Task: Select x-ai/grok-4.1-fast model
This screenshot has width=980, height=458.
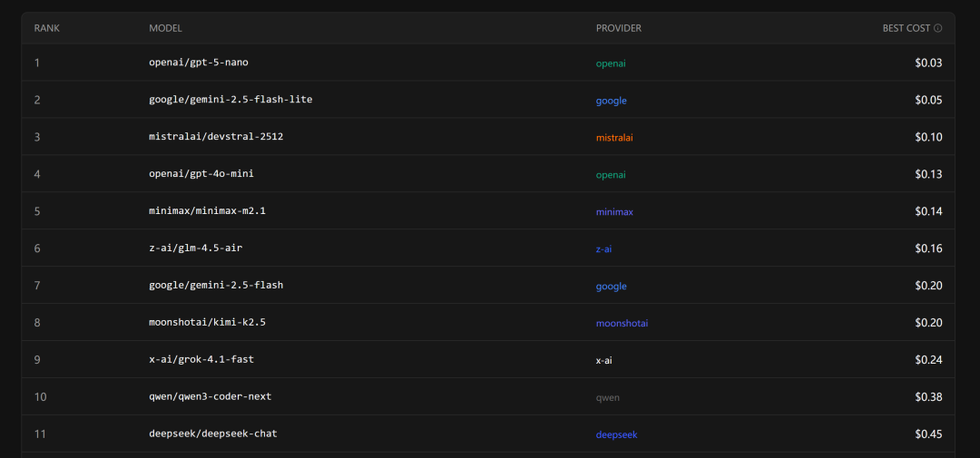Action: click(201, 360)
